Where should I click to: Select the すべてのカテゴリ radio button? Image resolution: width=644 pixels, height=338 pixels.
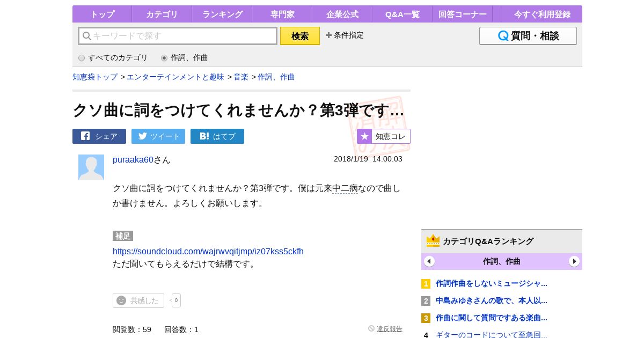pos(82,58)
